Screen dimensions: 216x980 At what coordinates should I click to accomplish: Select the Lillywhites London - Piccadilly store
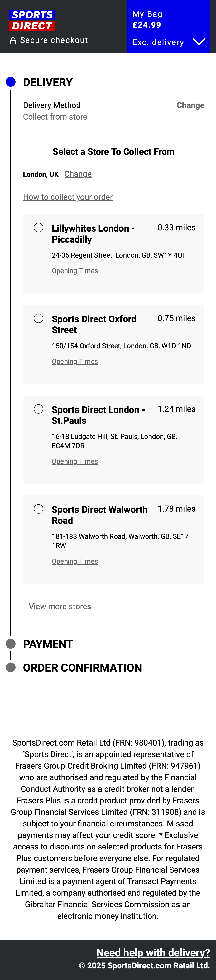[39, 227]
